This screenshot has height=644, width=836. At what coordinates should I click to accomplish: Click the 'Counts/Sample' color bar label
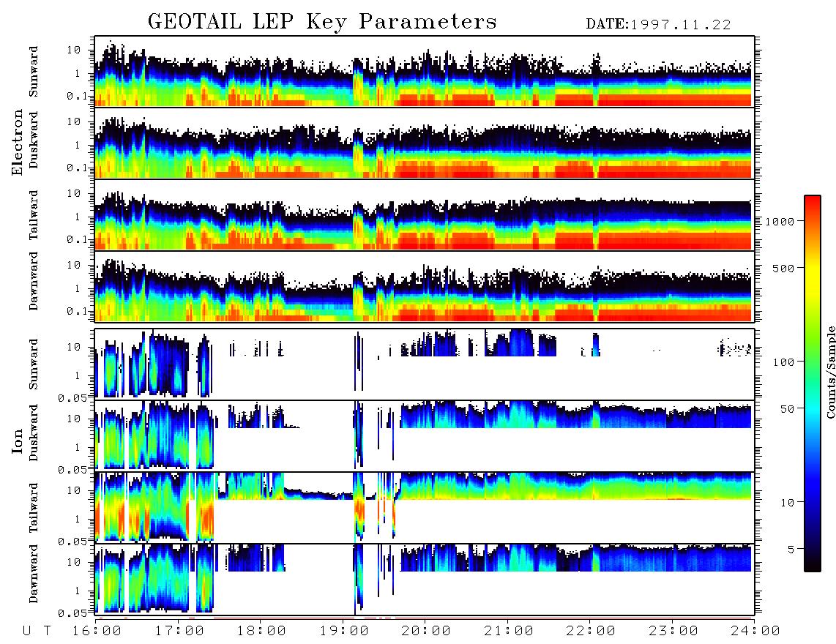click(x=830, y=372)
